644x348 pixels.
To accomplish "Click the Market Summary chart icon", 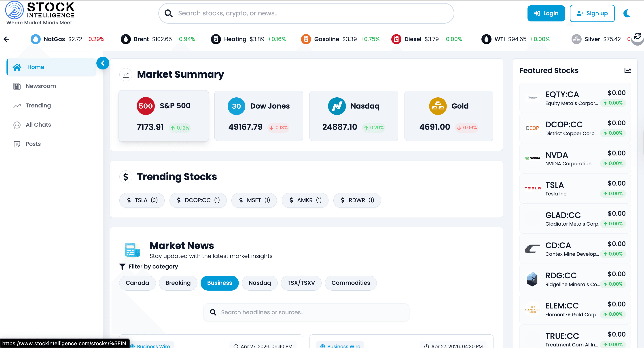I will point(126,75).
